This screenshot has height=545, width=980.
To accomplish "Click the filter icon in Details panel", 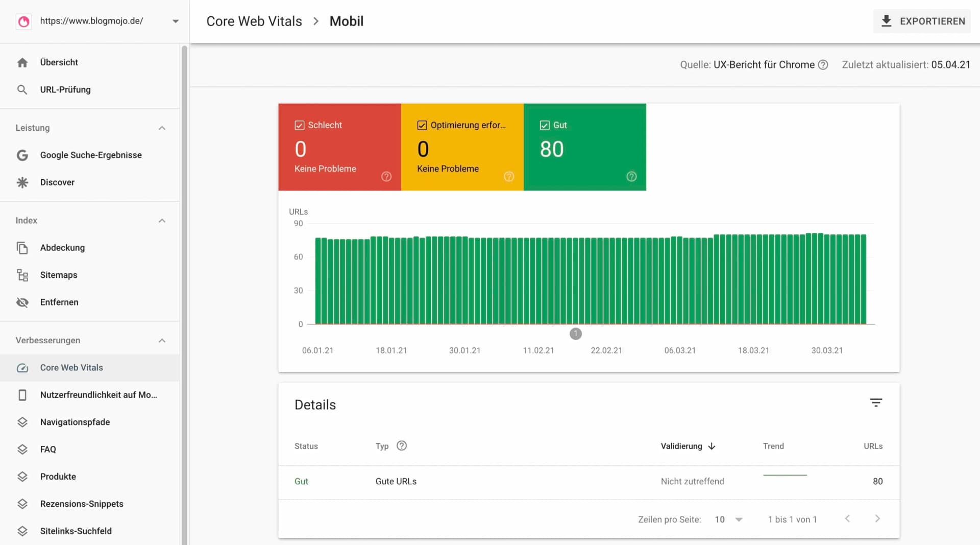I will pyautogui.click(x=876, y=402).
